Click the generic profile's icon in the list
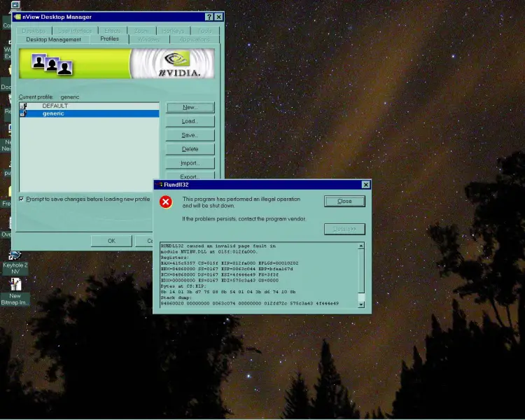The width and height of the screenshot is (525, 420). pyautogui.click(x=23, y=114)
